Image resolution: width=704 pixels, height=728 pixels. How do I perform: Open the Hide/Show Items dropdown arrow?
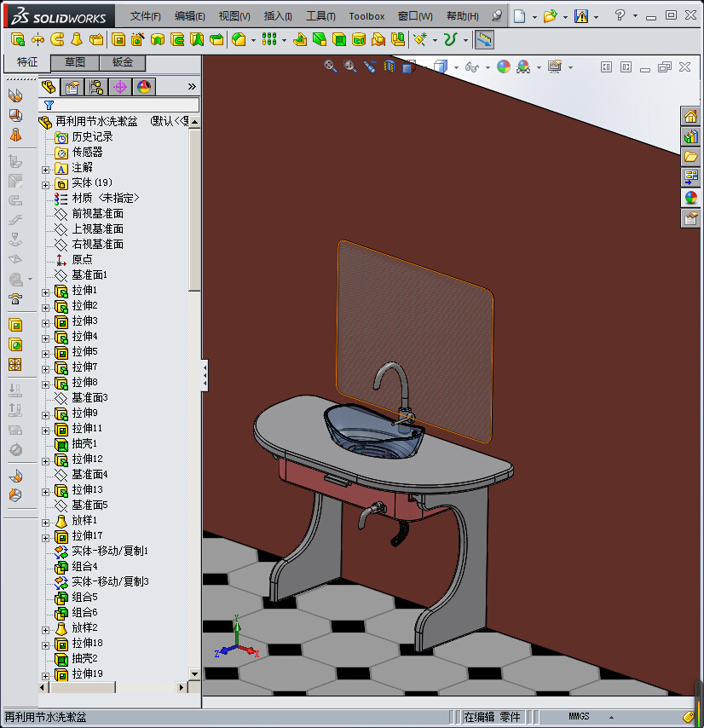(488, 68)
